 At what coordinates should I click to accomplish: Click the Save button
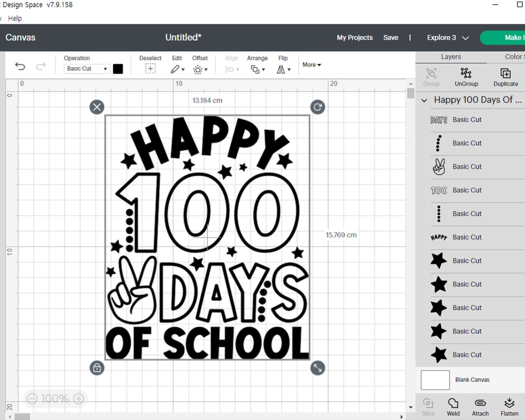(391, 37)
